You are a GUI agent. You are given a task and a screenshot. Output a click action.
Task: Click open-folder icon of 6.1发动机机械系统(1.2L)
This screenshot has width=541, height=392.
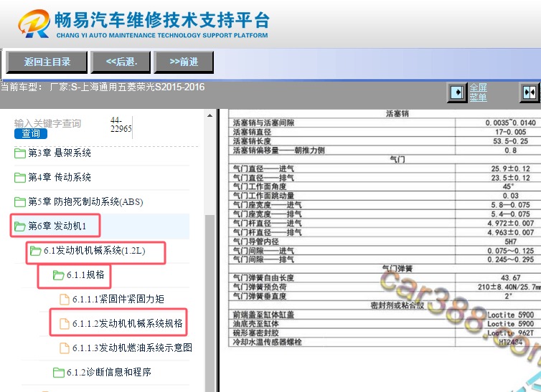35,251
